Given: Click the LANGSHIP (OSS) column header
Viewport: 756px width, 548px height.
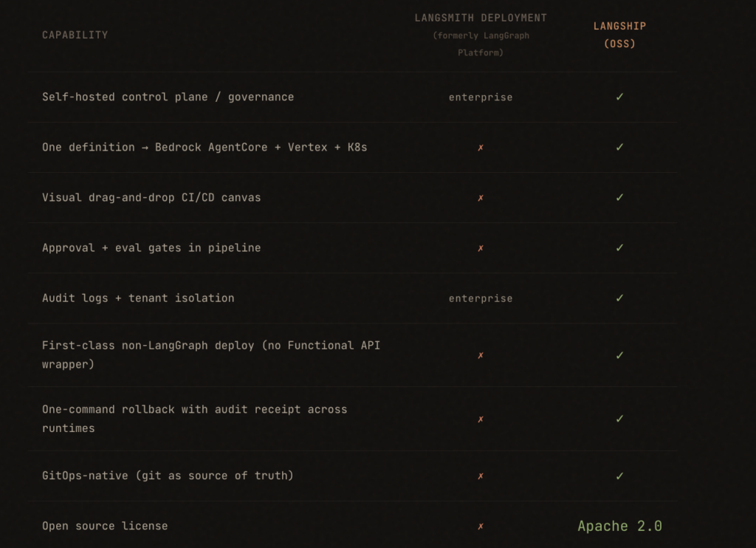Looking at the screenshot, I should point(619,35).
